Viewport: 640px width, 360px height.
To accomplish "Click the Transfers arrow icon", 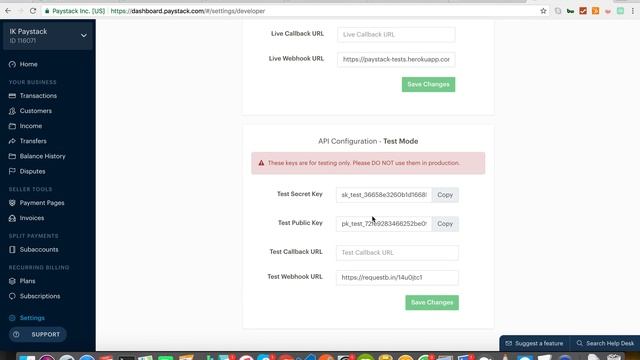I will tap(12, 141).
